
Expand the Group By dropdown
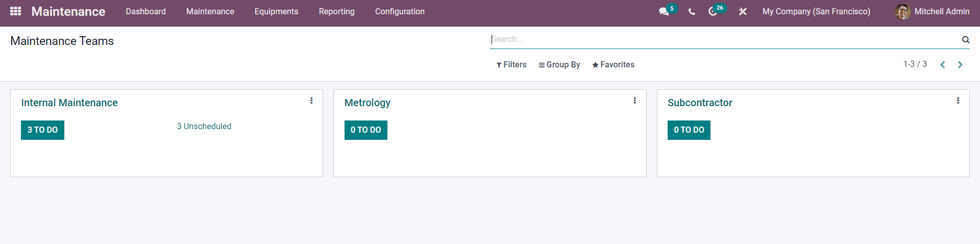coord(559,65)
